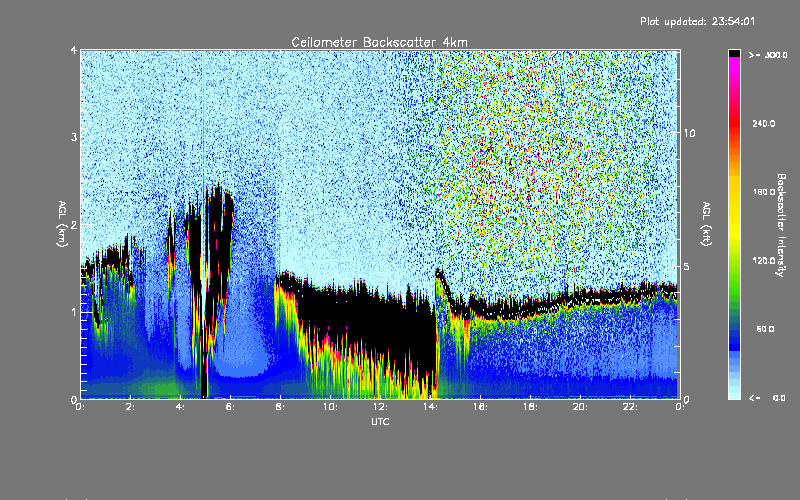Click the left 'AGL (km)' axis label
The image size is (800, 500).
pos(62,224)
